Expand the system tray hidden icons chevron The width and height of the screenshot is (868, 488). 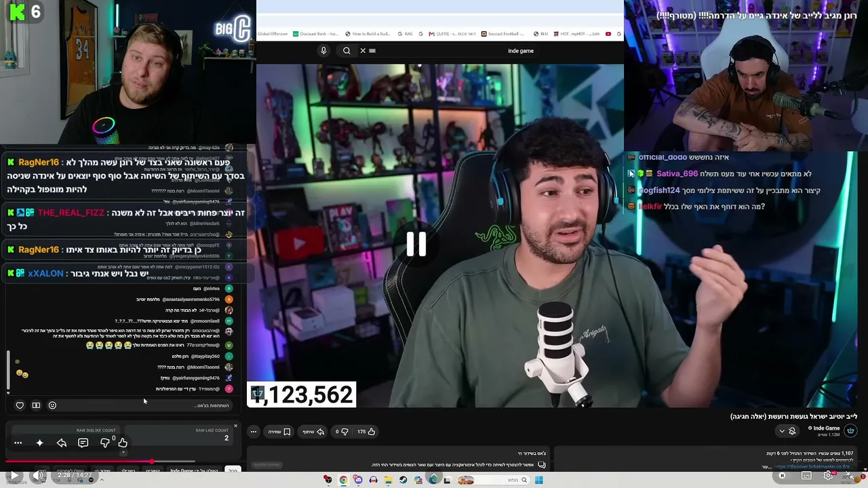pyautogui.click(x=102, y=480)
